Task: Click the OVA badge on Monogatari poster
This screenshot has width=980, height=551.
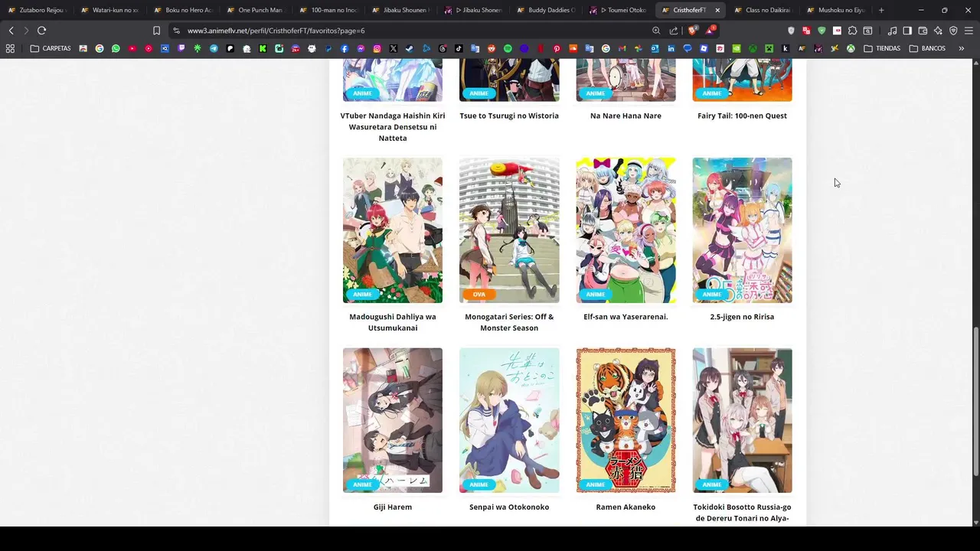Action: 479,295
